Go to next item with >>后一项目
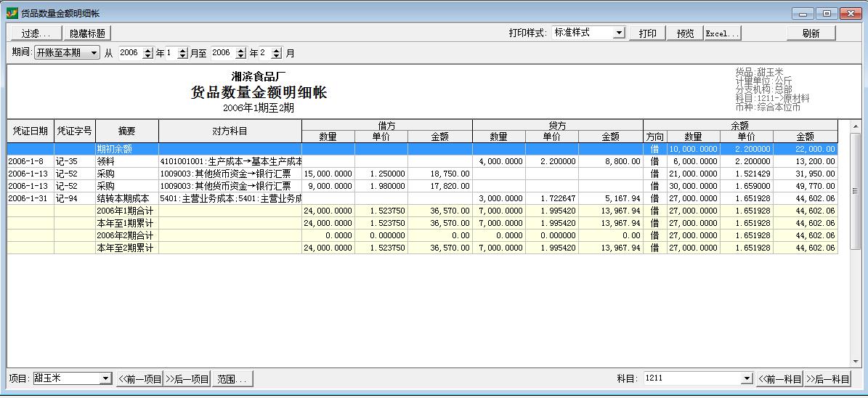Screen dimensions: 868x398 [187, 378]
